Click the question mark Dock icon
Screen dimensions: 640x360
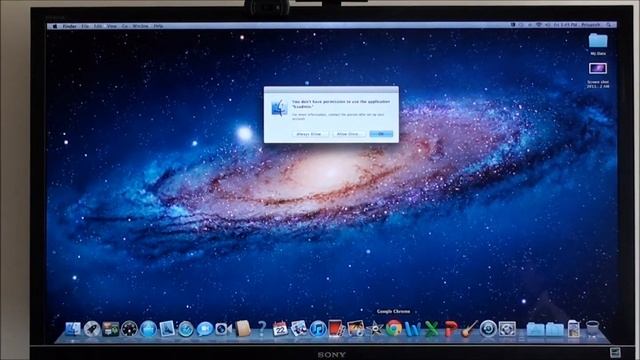pos(262,329)
